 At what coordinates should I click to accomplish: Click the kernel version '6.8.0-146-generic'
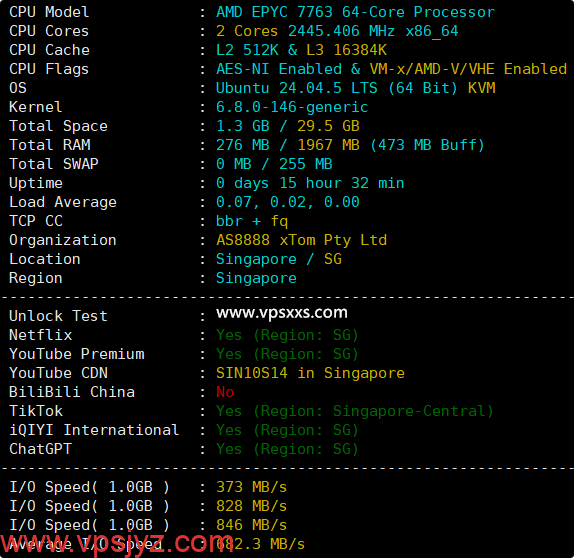click(x=292, y=107)
